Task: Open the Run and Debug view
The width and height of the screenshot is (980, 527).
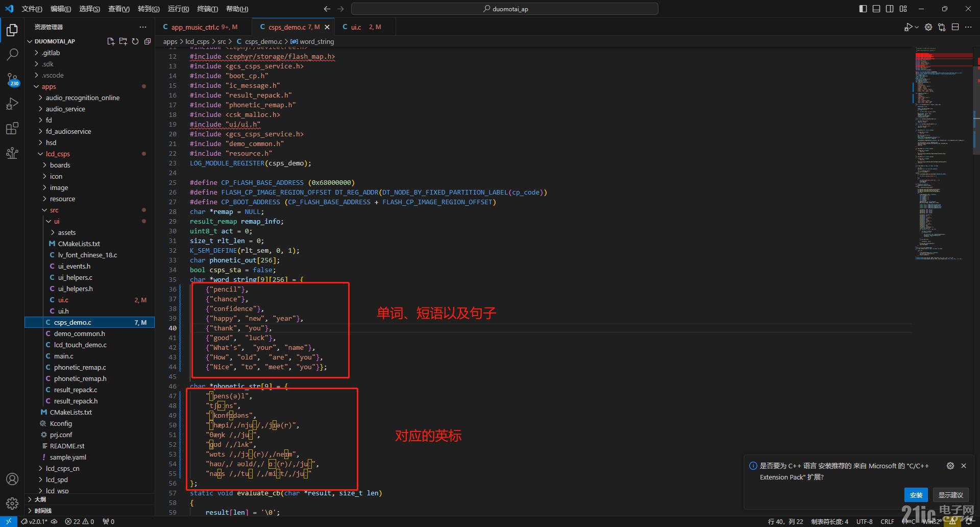Action: click(12, 104)
